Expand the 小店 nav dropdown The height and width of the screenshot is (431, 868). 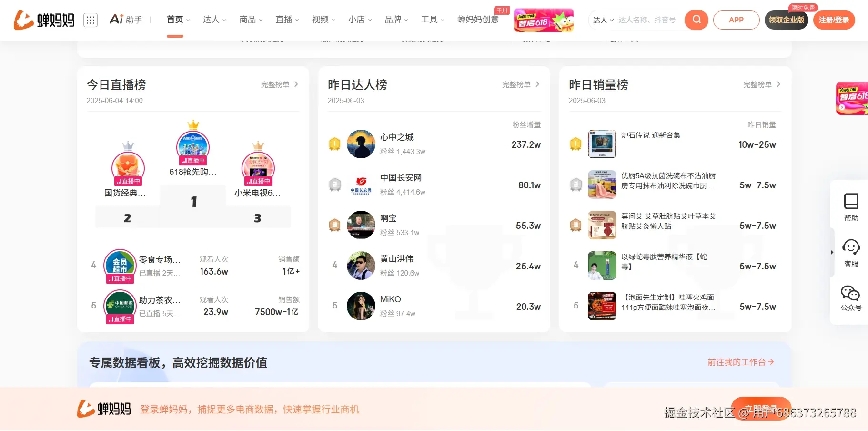[360, 20]
